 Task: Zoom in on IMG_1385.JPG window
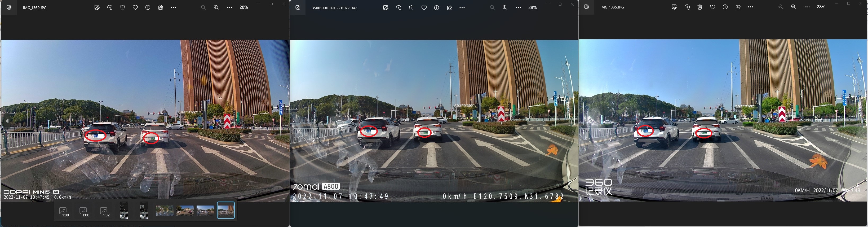[x=794, y=7]
